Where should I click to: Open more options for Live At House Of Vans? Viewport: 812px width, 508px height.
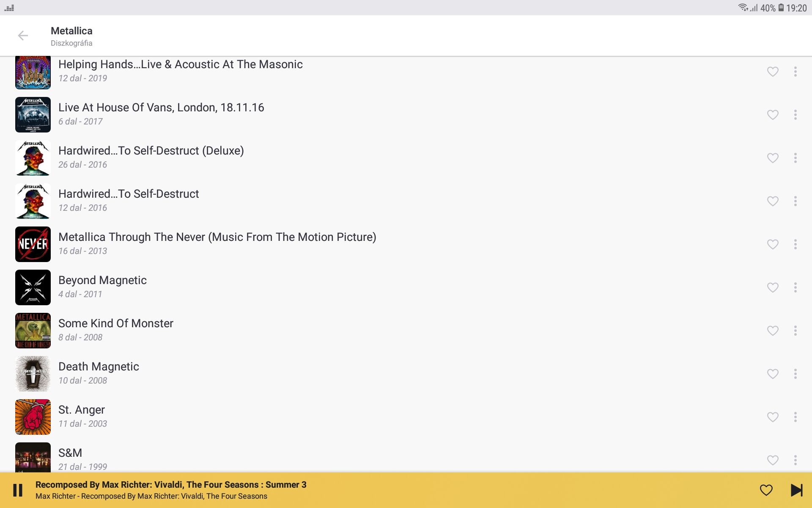tap(796, 115)
